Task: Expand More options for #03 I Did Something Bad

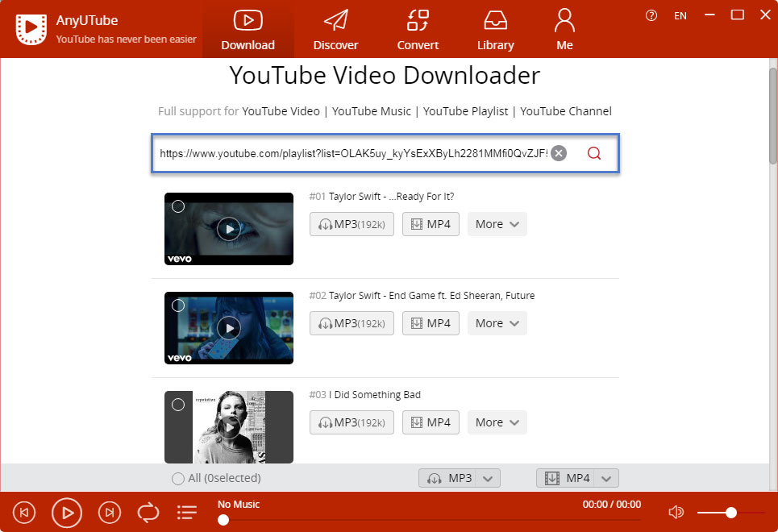Action: 497,423
